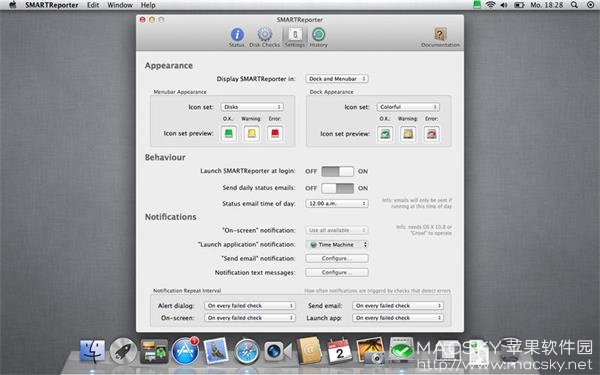Click the dock O.K. colorful icon preview
This screenshot has height=375, width=600.
[385, 134]
